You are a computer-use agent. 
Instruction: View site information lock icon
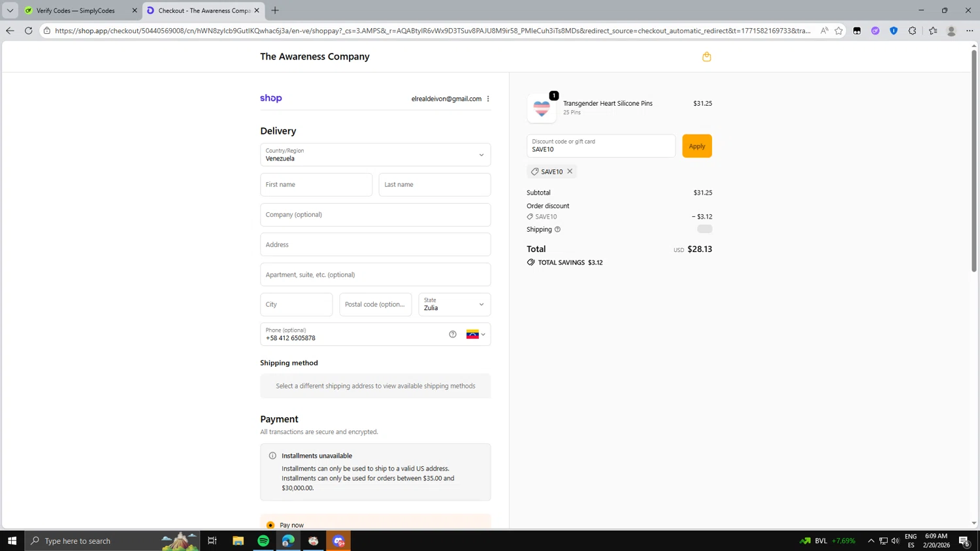[47, 31]
